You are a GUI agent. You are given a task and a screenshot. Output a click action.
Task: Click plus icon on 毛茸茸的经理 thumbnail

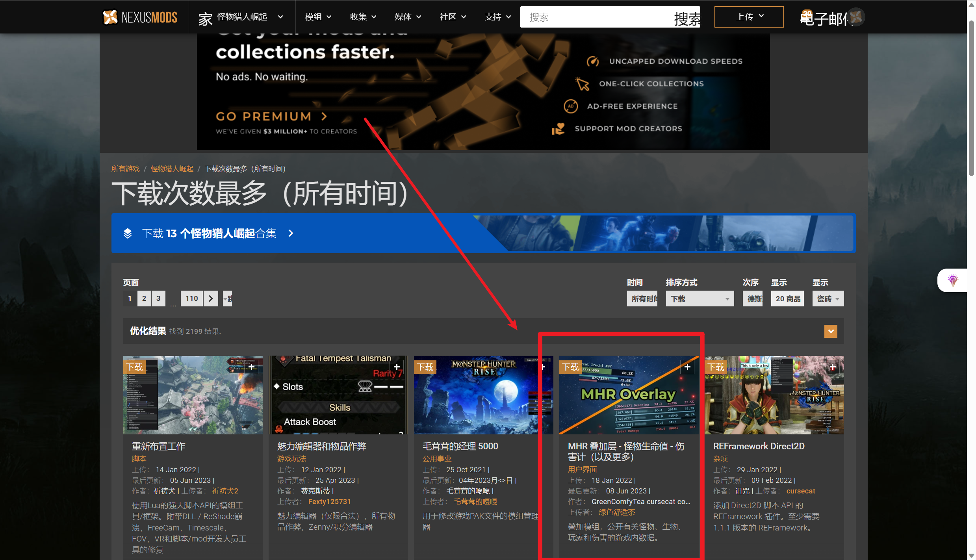pos(542,367)
